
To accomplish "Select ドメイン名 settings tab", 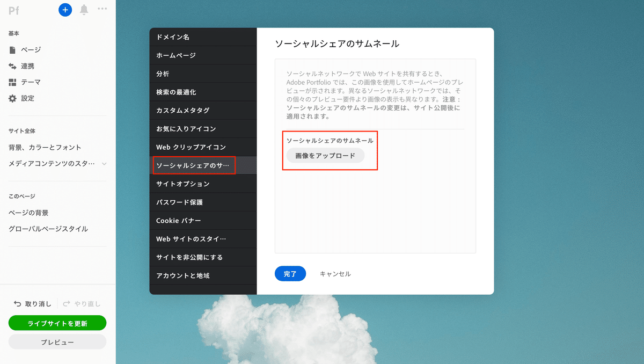I will pos(203,37).
